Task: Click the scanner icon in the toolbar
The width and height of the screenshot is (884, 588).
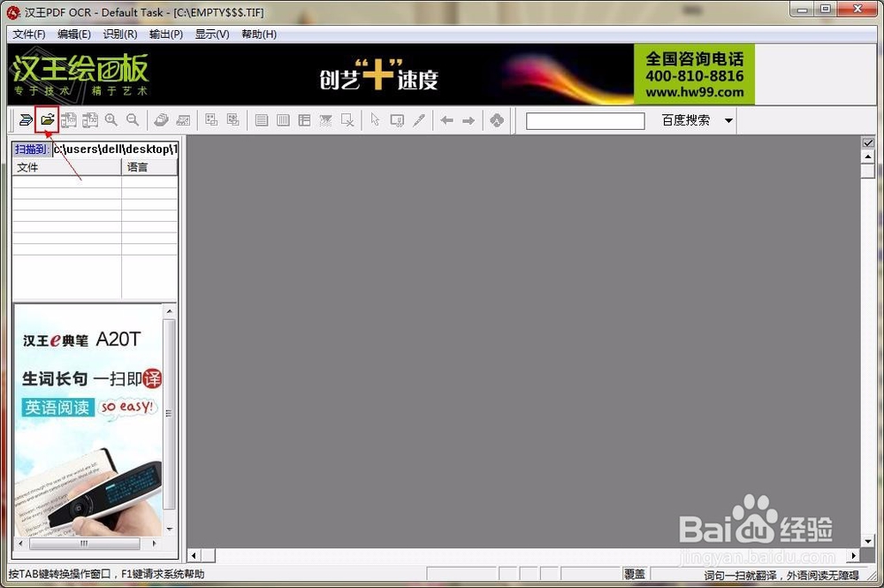Action: point(26,120)
